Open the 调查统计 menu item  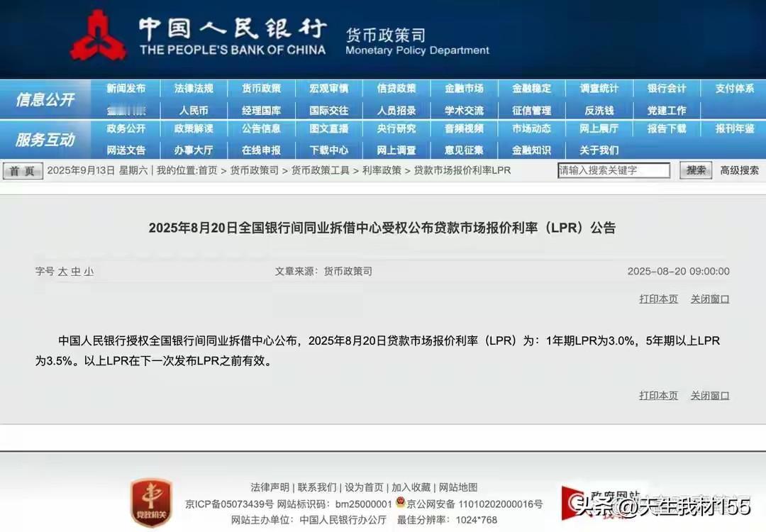pyautogui.click(x=599, y=89)
